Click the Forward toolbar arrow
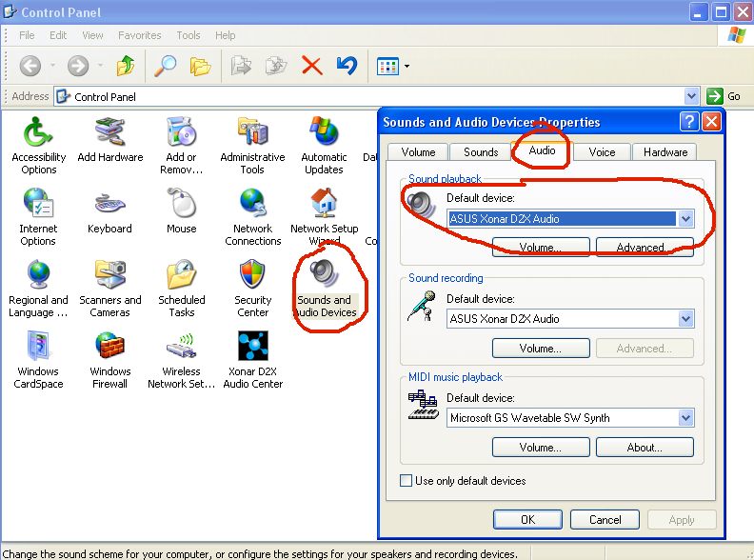Screen dimensions: 754x560 point(78,66)
